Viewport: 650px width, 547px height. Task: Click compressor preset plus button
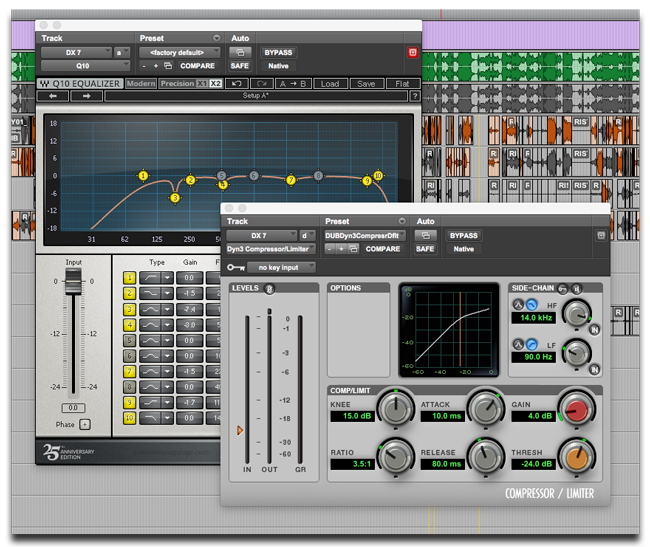click(341, 249)
